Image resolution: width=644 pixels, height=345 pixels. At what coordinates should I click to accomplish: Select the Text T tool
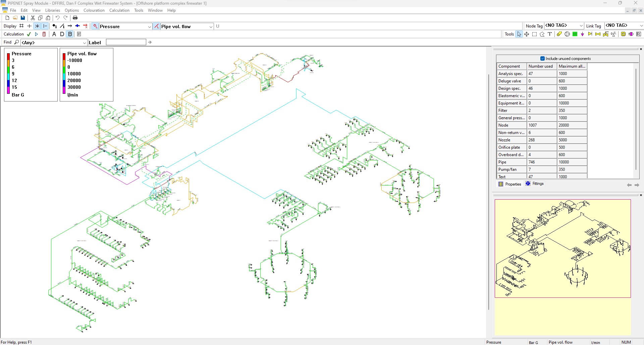click(x=550, y=34)
